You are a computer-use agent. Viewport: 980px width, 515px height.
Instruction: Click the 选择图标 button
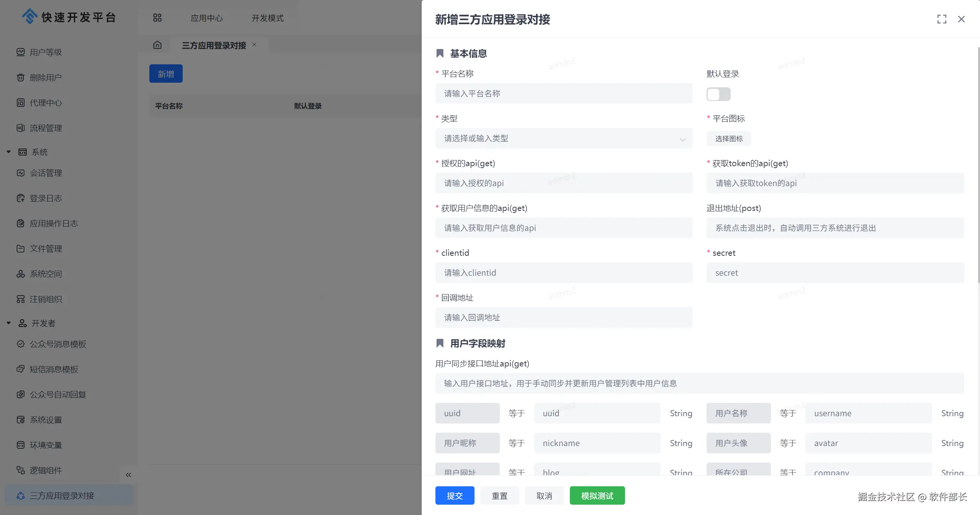728,139
